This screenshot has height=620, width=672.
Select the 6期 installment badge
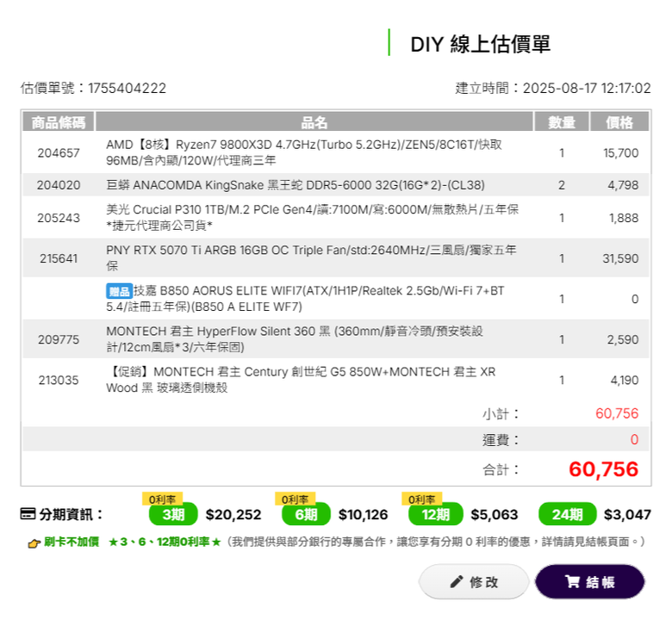pos(306,514)
